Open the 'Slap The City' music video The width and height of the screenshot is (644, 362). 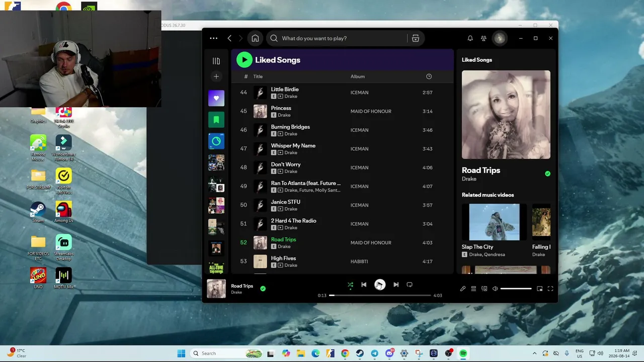pyautogui.click(x=494, y=222)
